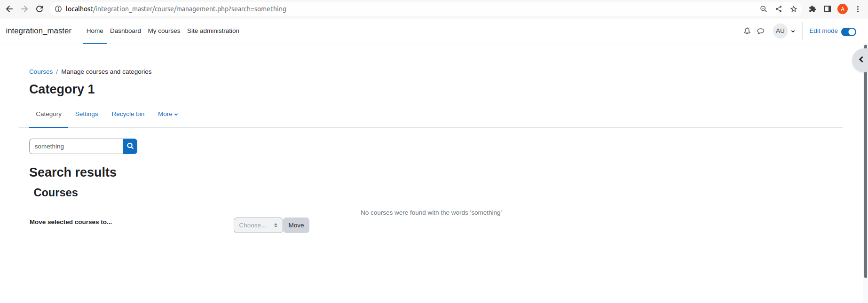Click the browser address bar URL

176,9
